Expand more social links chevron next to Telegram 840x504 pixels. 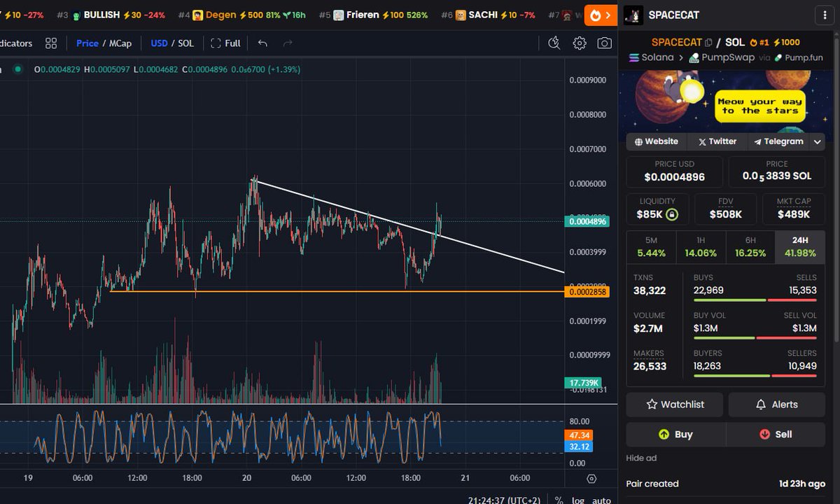coord(817,141)
